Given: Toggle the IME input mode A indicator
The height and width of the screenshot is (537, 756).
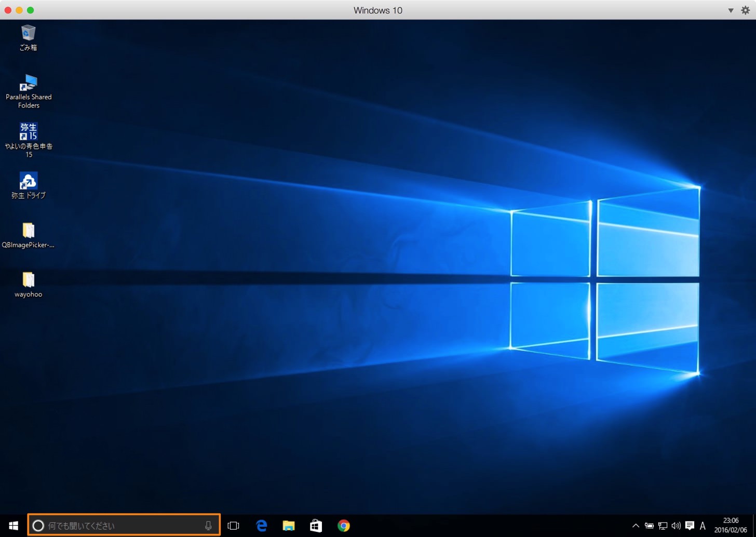Looking at the screenshot, I should [703, 526].
